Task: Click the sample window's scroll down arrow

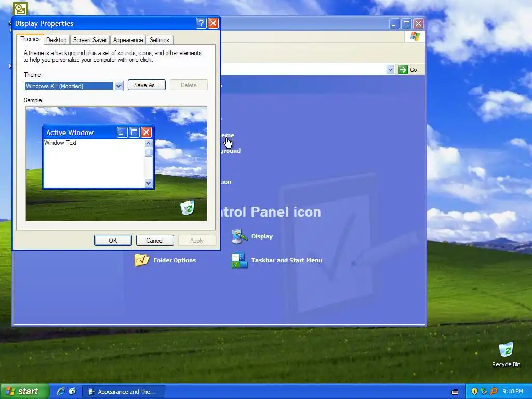Action: 148,183
